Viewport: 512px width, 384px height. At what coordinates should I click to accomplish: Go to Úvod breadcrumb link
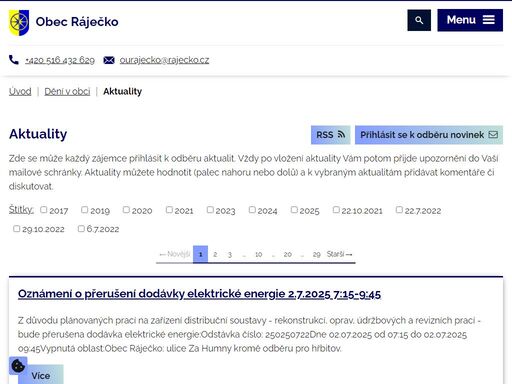coord(20,91)
